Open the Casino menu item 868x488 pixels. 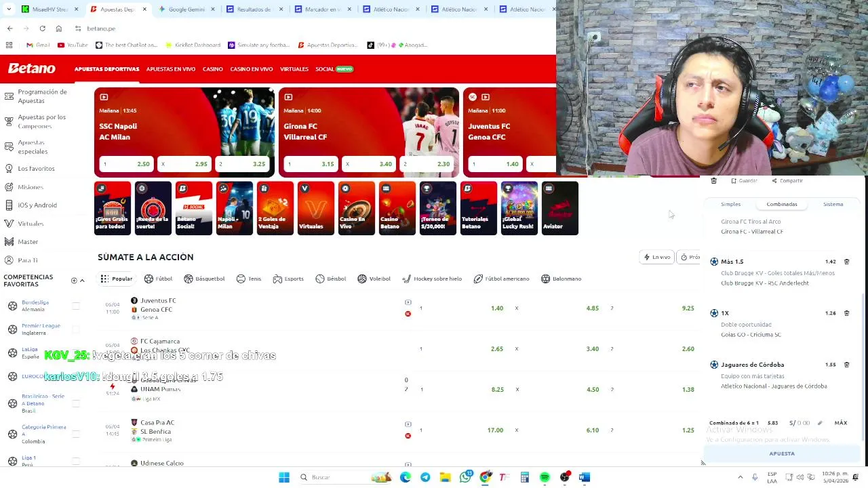212,69
